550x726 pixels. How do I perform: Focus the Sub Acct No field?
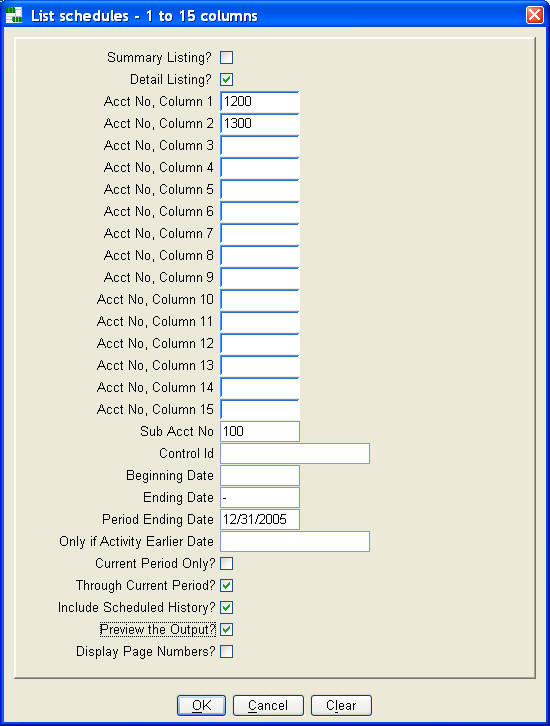[260, 432]
